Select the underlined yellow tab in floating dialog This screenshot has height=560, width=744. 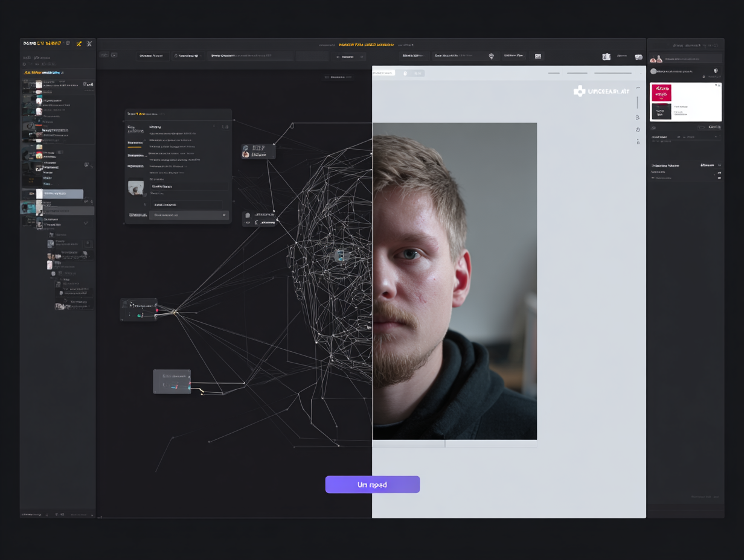pos(135,143)
